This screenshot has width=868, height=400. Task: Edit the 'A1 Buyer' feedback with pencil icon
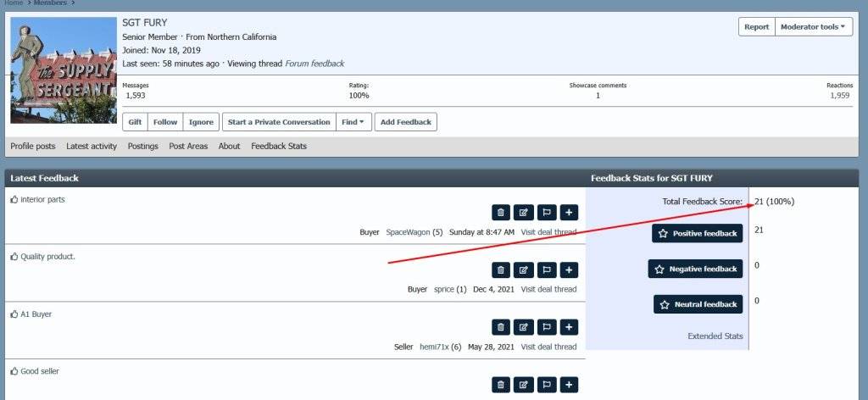coord(524,327)
